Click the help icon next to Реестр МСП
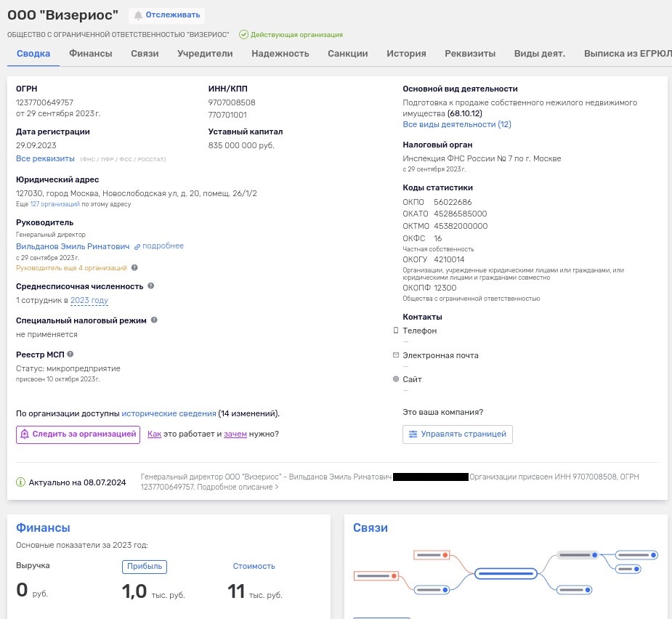Image resolution: width=672 pixels, height=619 pixels. click(x=70, y=354)
